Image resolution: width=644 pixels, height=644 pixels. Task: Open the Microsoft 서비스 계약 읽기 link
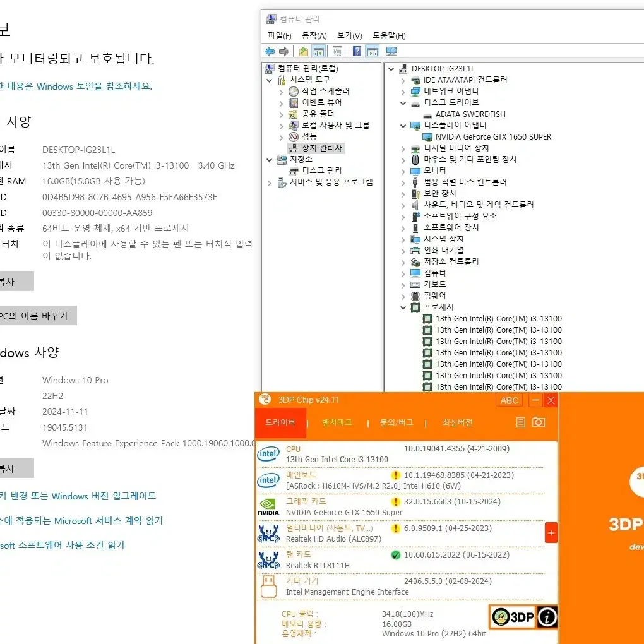tap(109, 520)
